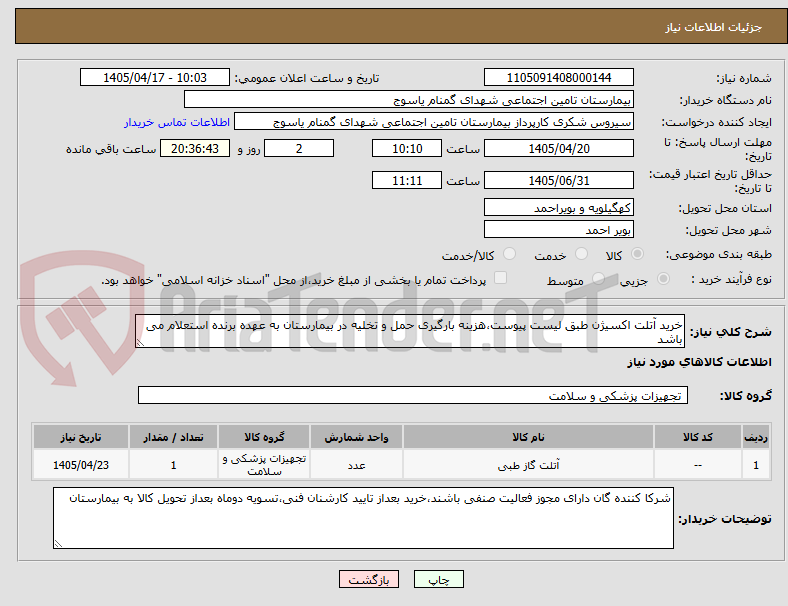Click the resize handle of the buyer notes box
This screenshot has width=788, height=606.
58,543
